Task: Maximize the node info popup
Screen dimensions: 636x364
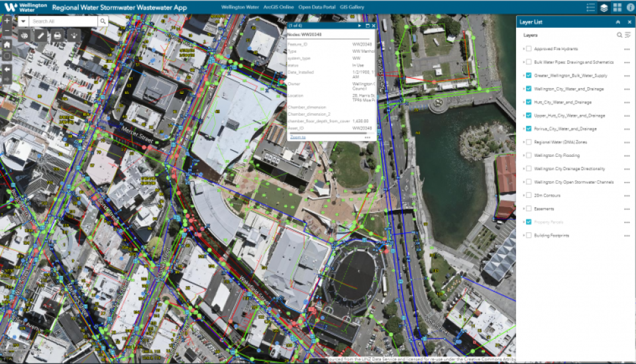Action: tap(368, 26)
